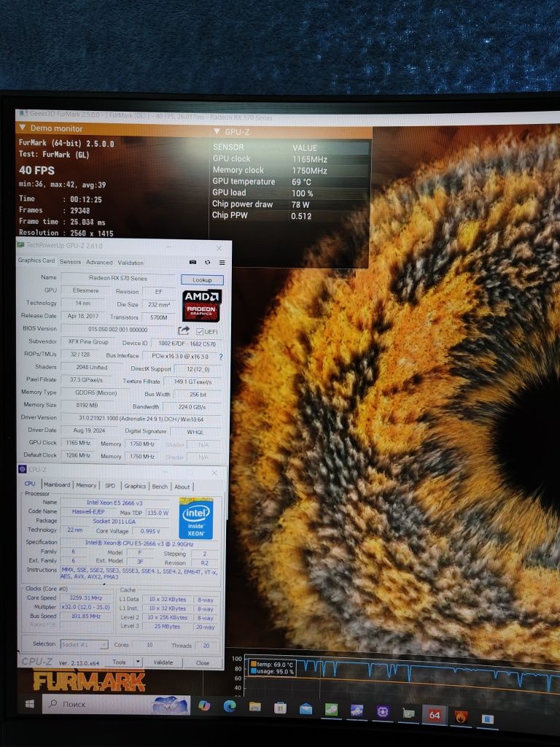Open Microsoft Store from the taskbar
Viewport: 560px width, 747px height.
tap(281, 708)
